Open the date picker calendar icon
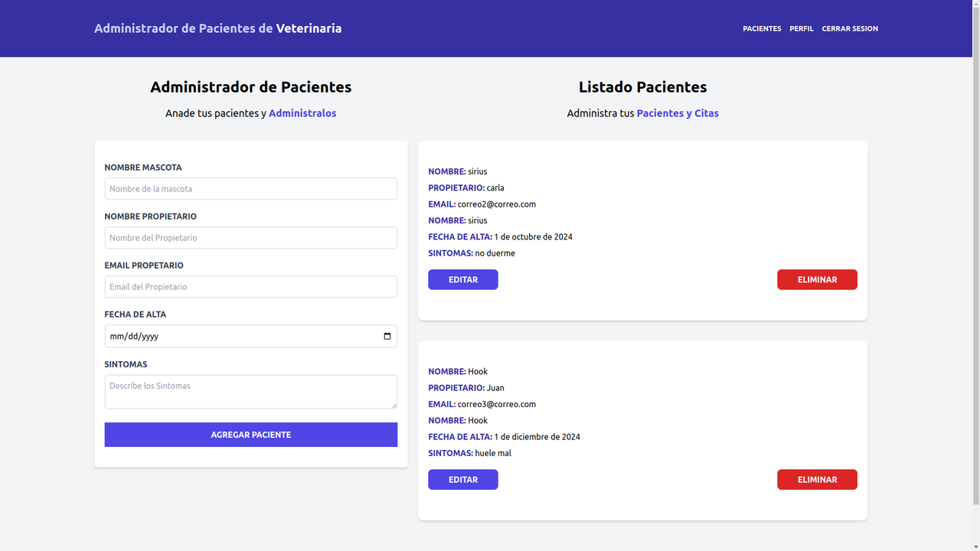 pyautogui.click(x=387, y=336)
